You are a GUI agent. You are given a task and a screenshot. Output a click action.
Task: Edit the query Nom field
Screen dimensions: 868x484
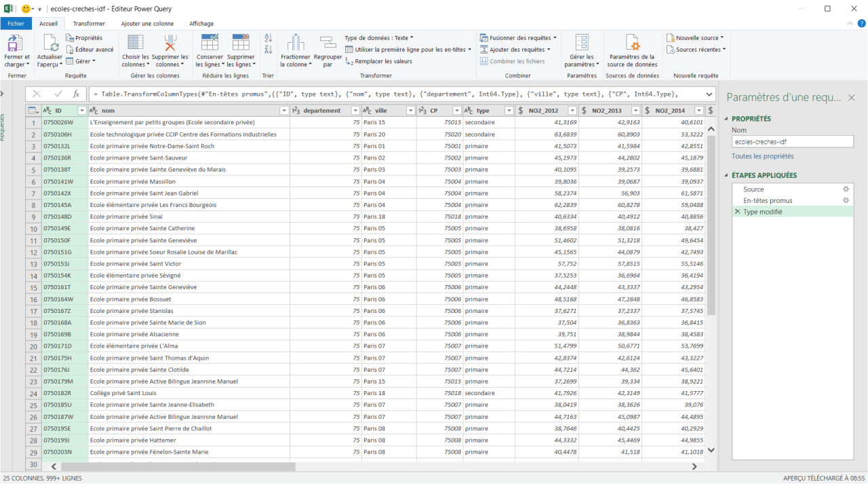tap(793, 142)
